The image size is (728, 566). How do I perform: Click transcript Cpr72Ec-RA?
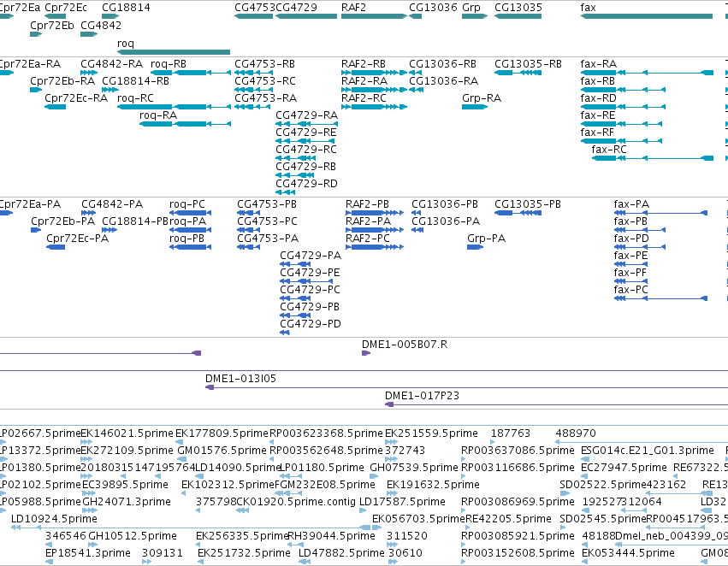pyautogui.click(x=76, y=98)
